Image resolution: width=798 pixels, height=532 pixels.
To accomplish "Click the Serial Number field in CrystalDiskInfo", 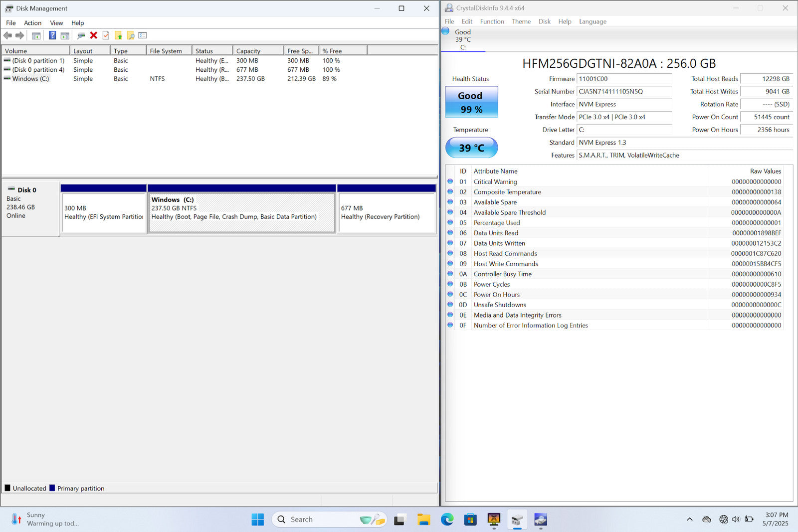I will tap(624, 92).
